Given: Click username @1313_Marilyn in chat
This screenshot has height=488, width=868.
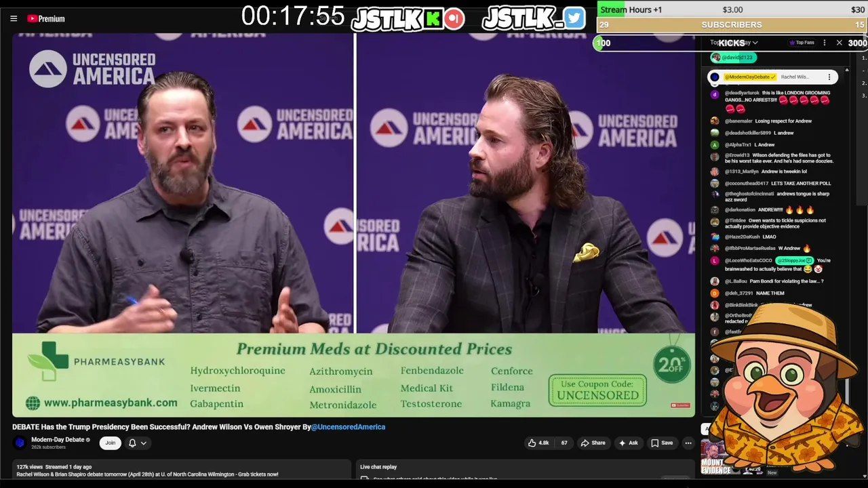Looking at the screenshot, I should point(742,171).
